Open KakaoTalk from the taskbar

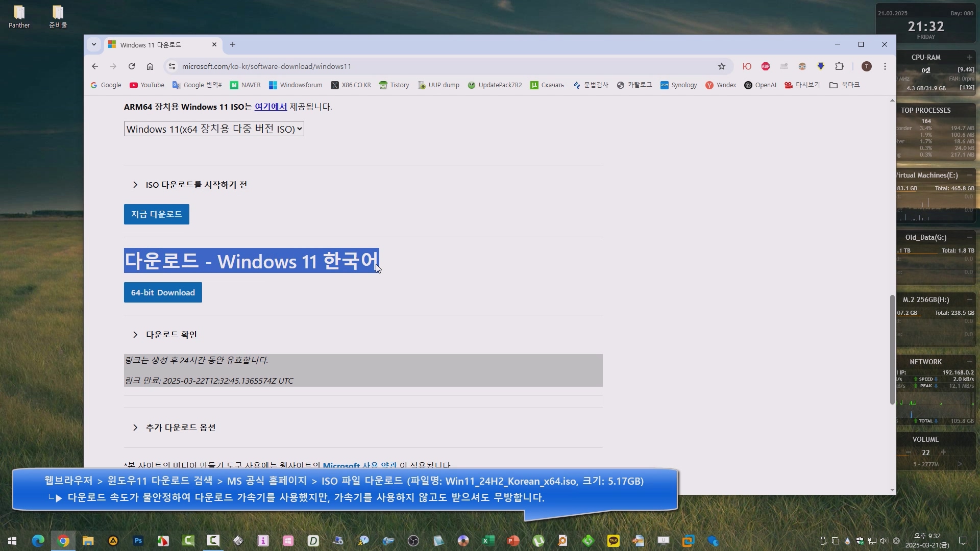(x=614, y=541)
